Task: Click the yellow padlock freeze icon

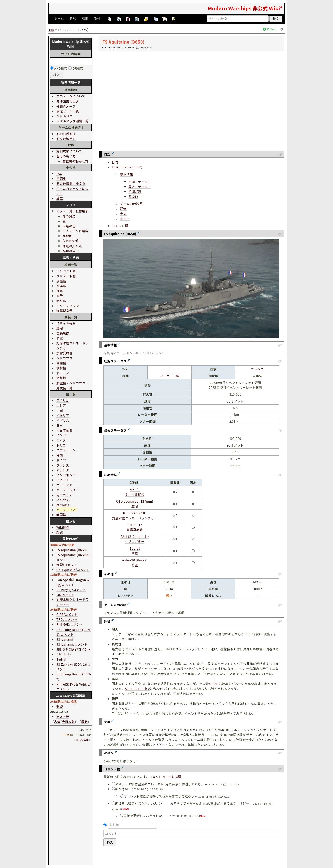Action: (146, 19)
